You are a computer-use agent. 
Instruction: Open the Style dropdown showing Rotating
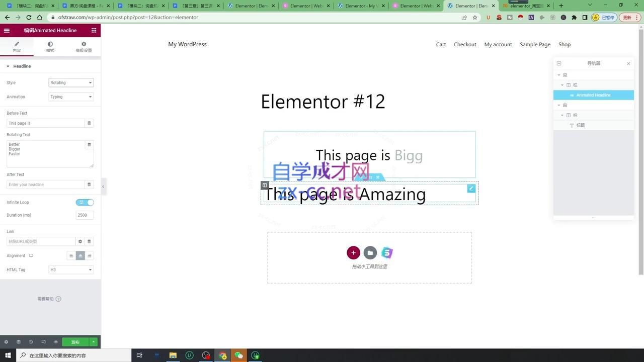point(71,83)
